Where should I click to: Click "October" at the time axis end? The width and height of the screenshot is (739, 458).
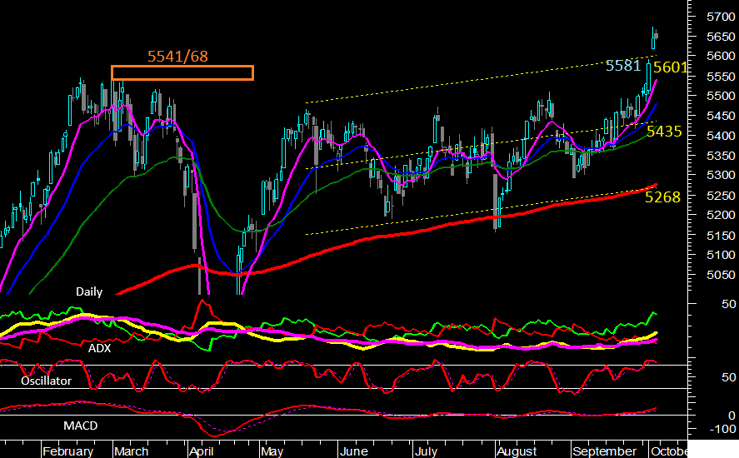point(670,451)
